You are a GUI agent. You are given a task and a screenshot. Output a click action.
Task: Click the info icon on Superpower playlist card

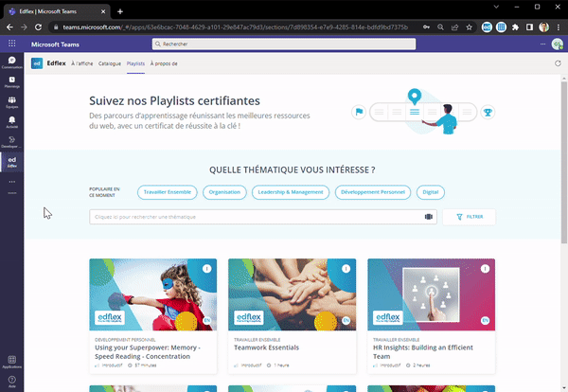click(206, 269)
